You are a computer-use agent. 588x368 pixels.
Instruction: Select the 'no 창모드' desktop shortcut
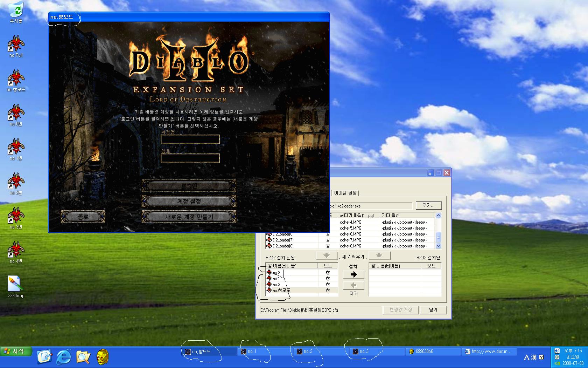pyautogui.click(x=16, y=81)
